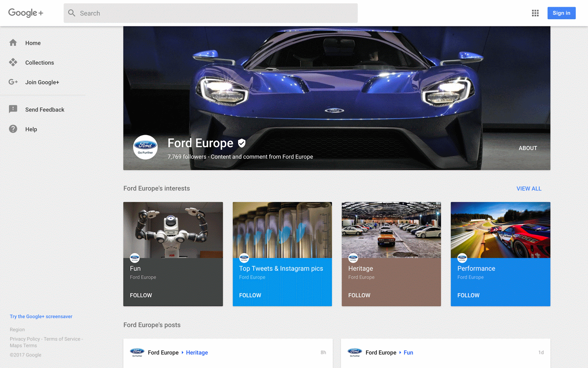Click Ford logo on the Fun post
The width and height of the screenshot is (588, 368).
click(355, 353)
